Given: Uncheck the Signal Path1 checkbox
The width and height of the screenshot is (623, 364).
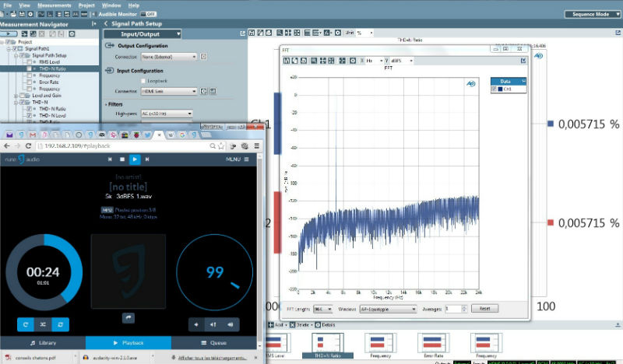Looking at the screenshot, I should tap(15, 48).
